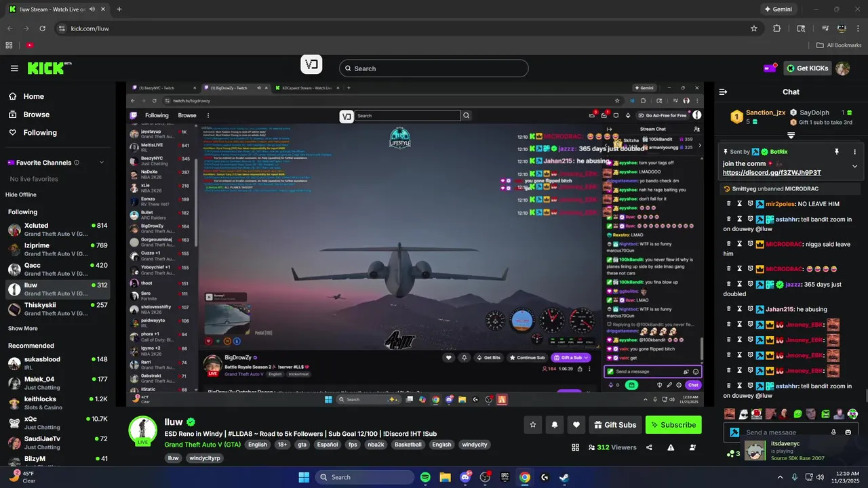Expand the gift leaderboard handle

click(791, 136)
